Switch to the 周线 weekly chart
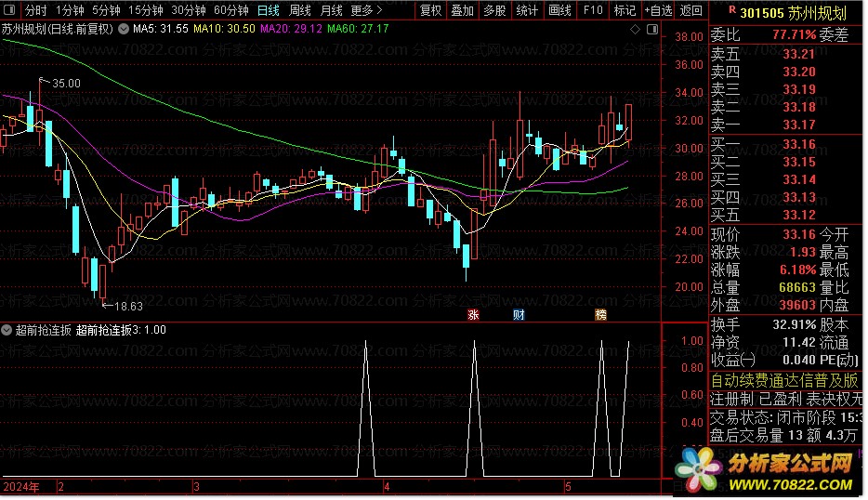 coord(300,10)
